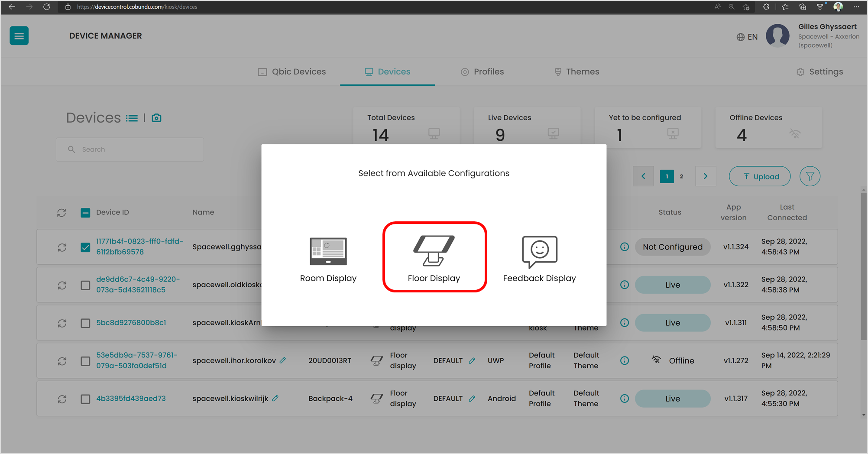Select the Floor Display configuration
Image resolution: width=868 pixels, height=454 pixels.
pyautogui.click(x=434, y=257)
